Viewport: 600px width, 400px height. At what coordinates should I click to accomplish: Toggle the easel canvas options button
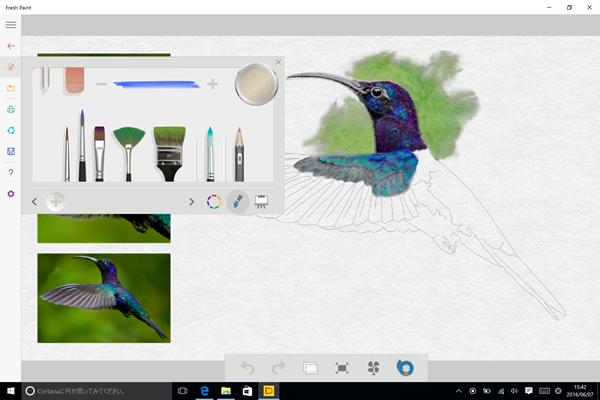point(262,201)
